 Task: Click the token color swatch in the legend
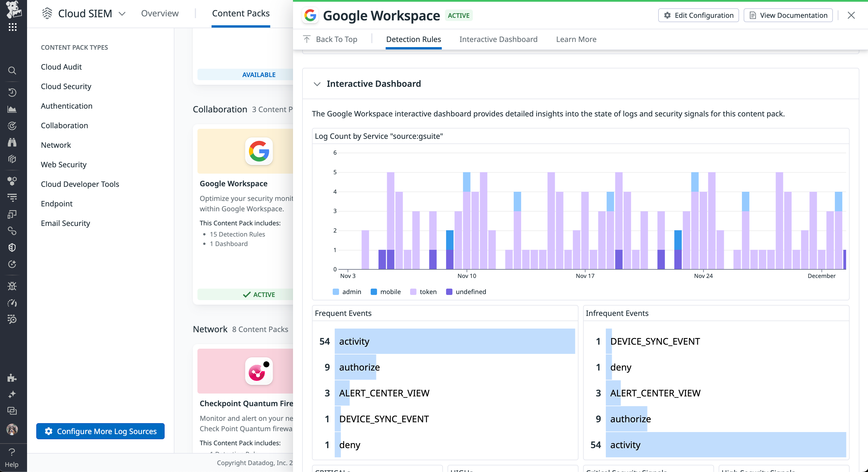(413, 292)
